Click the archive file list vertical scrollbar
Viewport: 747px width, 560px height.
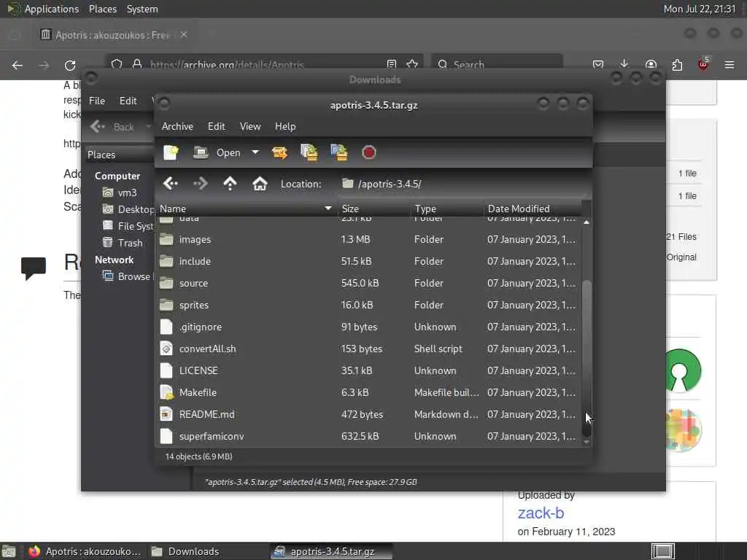click(x=587, y=359)
